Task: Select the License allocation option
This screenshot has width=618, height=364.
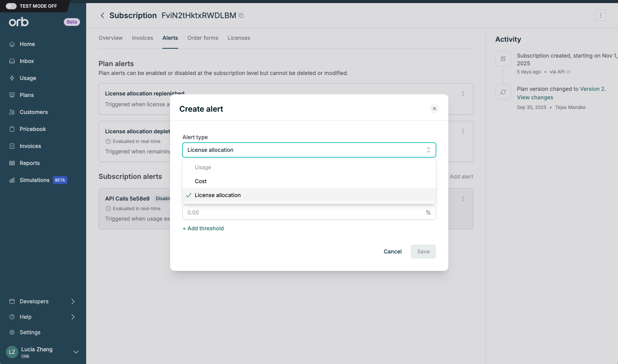Action: 309,195
